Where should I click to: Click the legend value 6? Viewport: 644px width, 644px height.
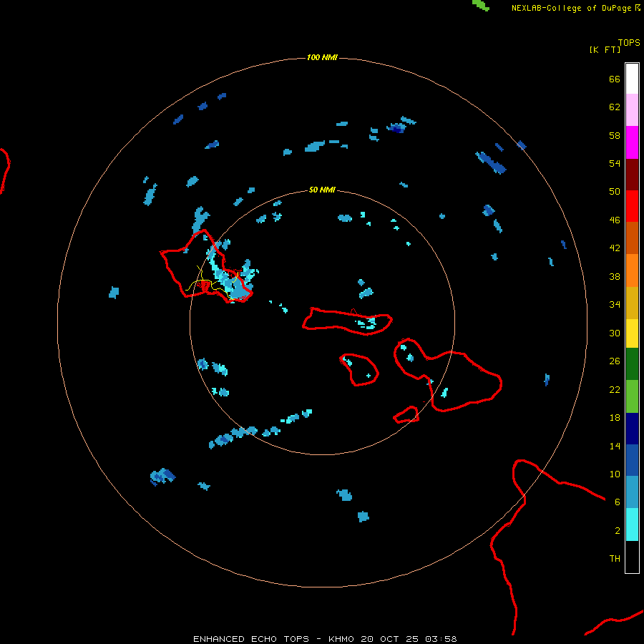point(617,502)
